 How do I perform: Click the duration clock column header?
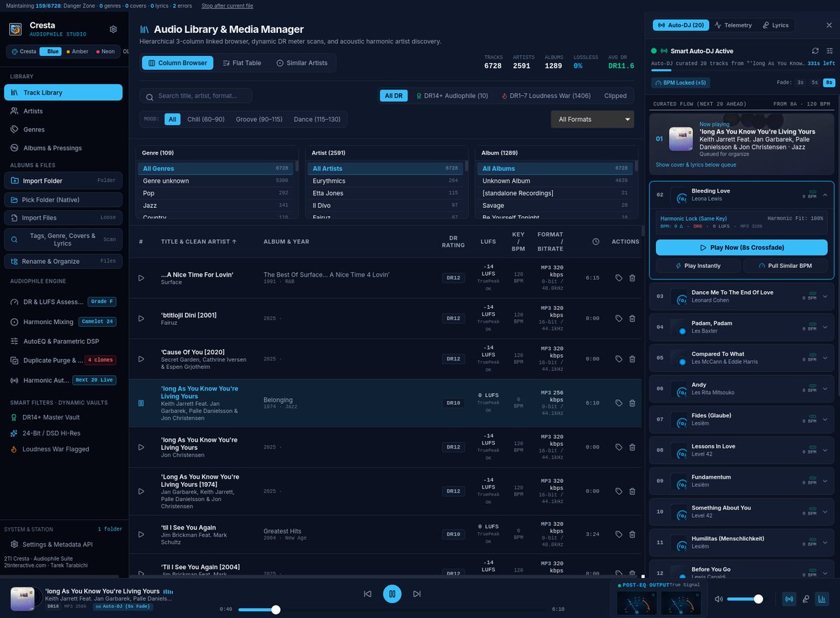point(596,241)
